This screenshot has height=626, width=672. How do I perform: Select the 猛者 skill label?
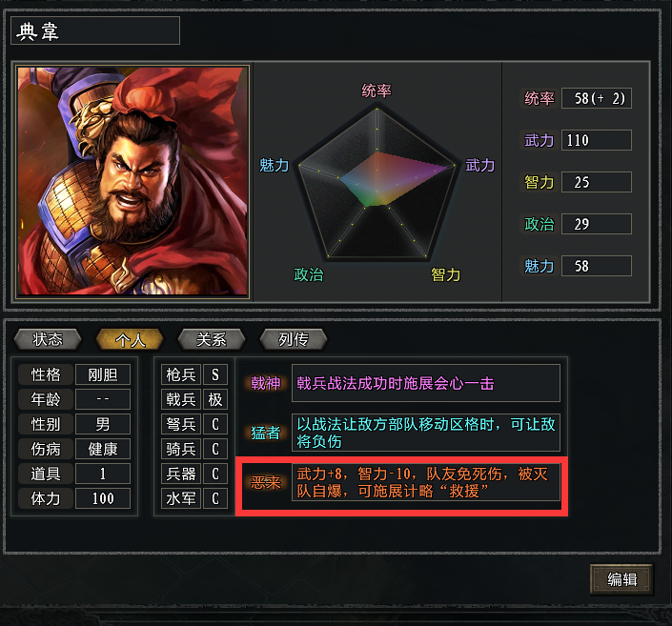tap(265, 433)
